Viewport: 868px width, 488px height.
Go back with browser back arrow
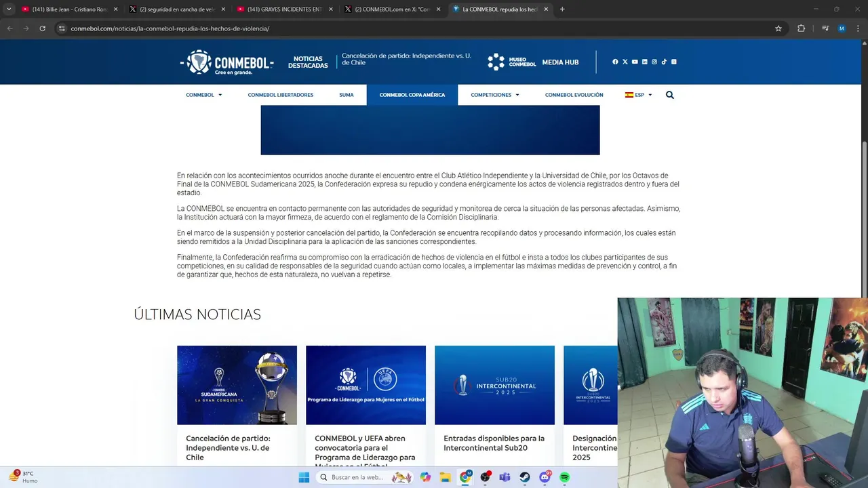click(x=9, y=28)
